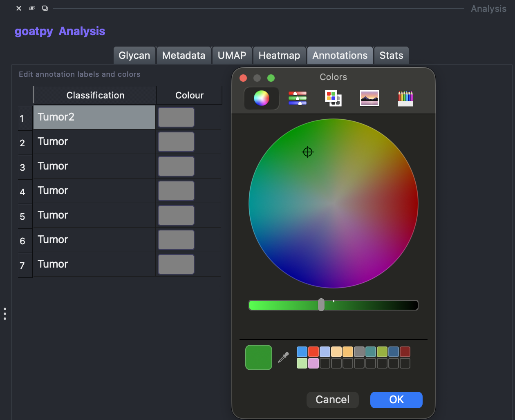
Task: Switch to the UMAP tab
Action: [x=232, y=56]
